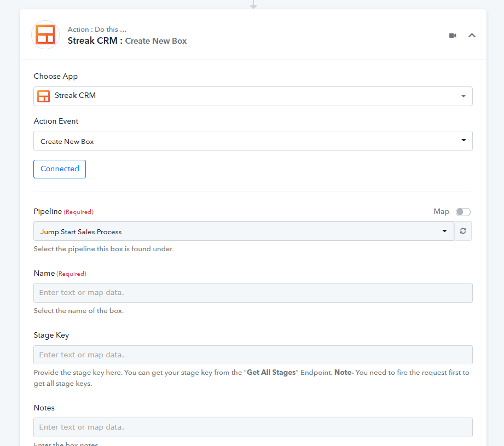Open the Pipeline dropdown Jump Start Sales Process
Viewport: 504px width, 446px height.
click(244, 231)
